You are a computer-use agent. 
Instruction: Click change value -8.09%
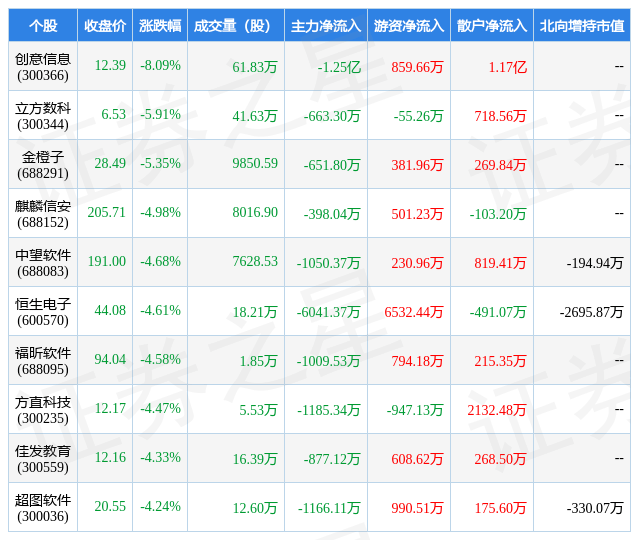(x=160, y=65)
